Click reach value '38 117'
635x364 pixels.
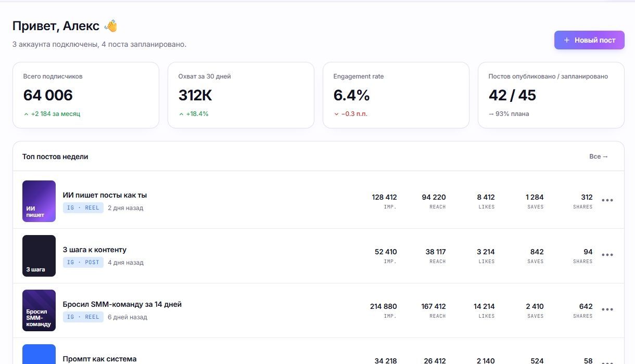436,252
